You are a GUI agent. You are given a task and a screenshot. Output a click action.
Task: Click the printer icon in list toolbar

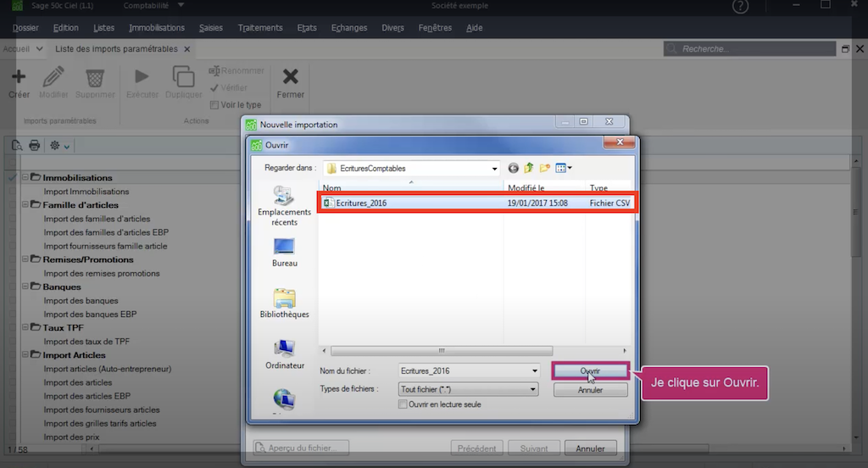(x=34, y=146)
